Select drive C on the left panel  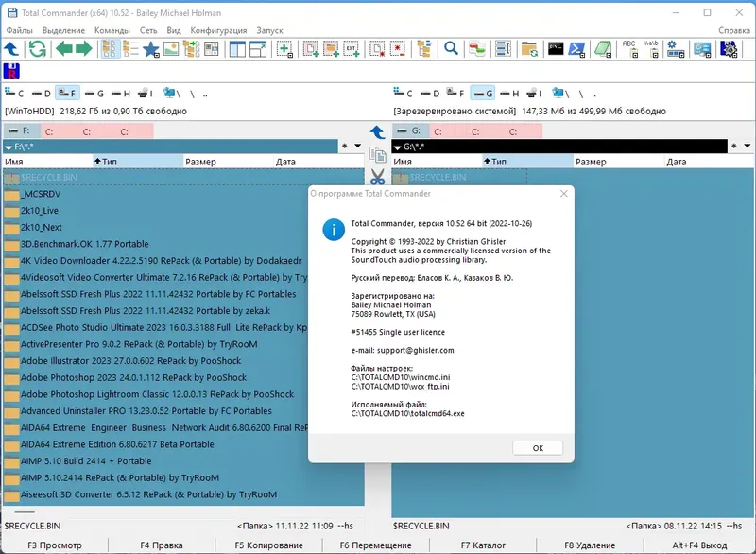click(x=18, y=93)
